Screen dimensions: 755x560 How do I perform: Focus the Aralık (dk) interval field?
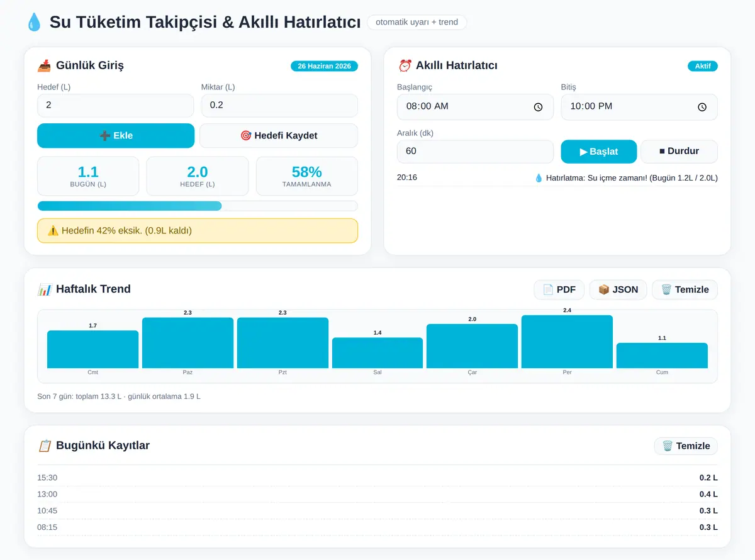pos(475,152)
